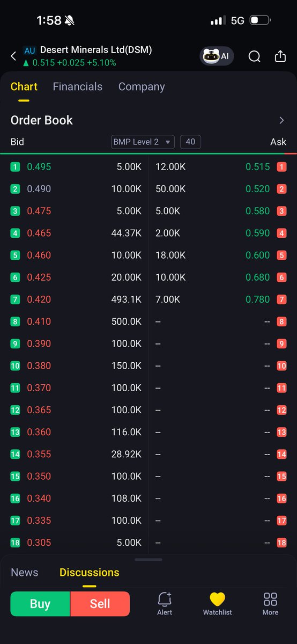Tap the back arrow icon

coord(13,56)
